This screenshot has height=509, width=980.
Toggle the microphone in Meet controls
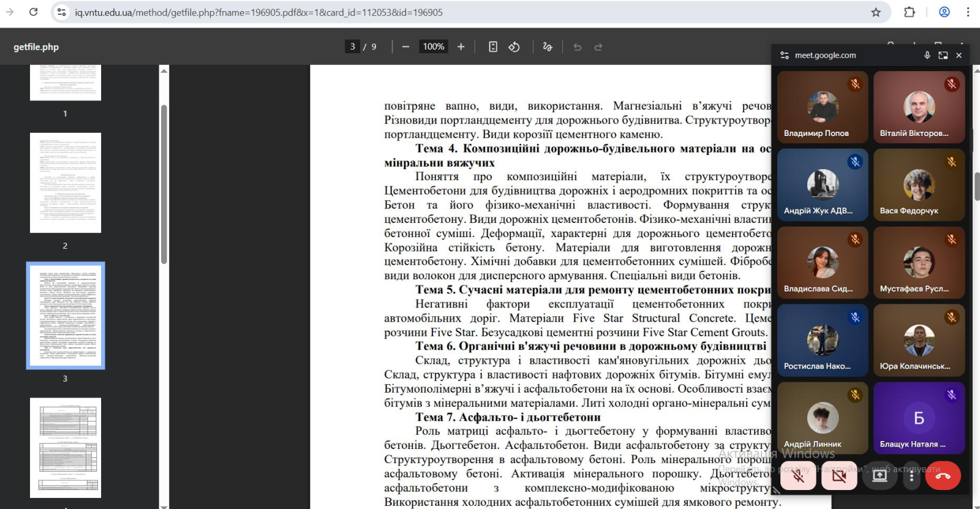pos(798,476)
